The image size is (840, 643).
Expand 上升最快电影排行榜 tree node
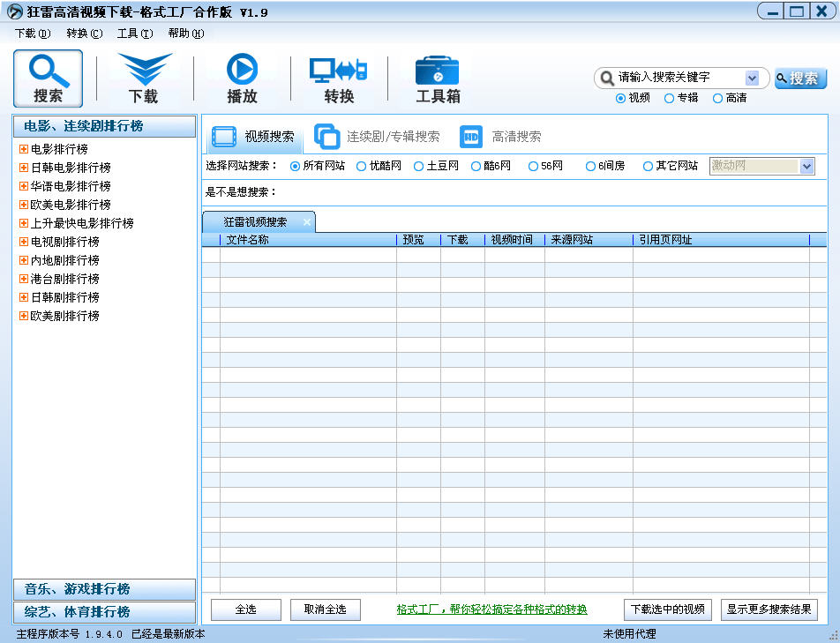[x=24, y=223]
